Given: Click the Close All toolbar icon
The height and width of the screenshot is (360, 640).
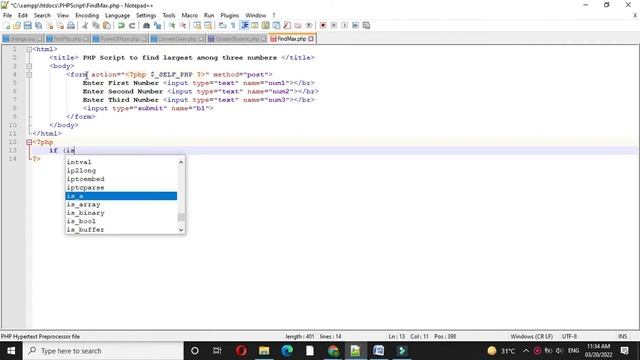Looking at the screenshot, I should click(x=60, y=25).
